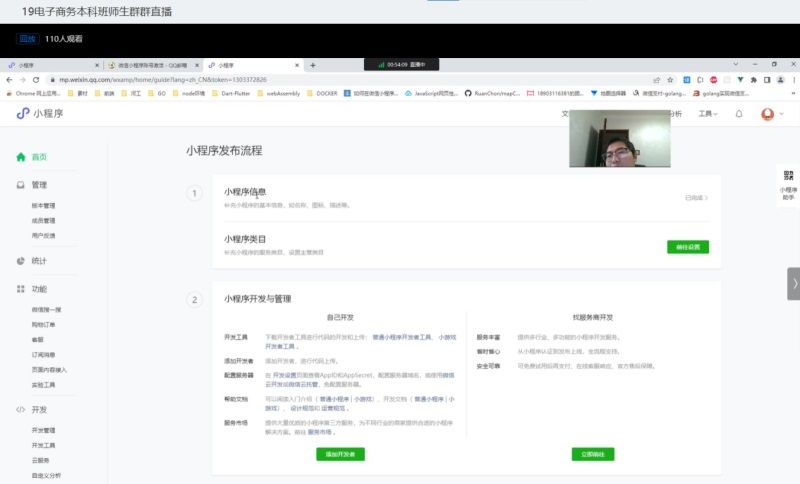The image size is (800, 484).
Task: Click the 管理 section icon in sidebar
Action: tap(21, 185)
